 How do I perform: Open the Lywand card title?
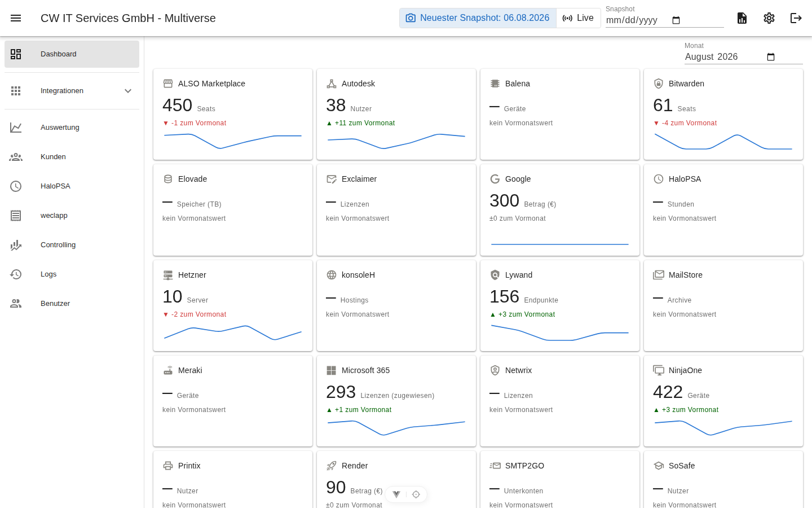[519, 275]
